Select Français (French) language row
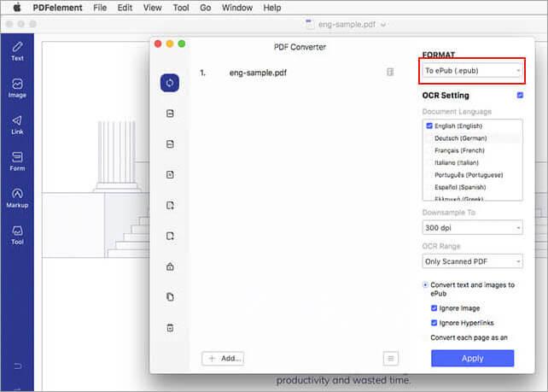 [x=473, y=150]
